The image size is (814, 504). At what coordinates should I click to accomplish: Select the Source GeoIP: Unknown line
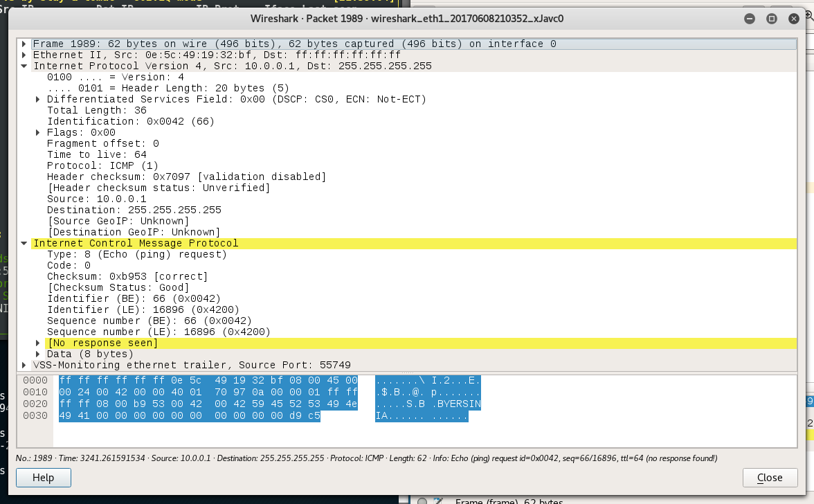tap(118, 221)
